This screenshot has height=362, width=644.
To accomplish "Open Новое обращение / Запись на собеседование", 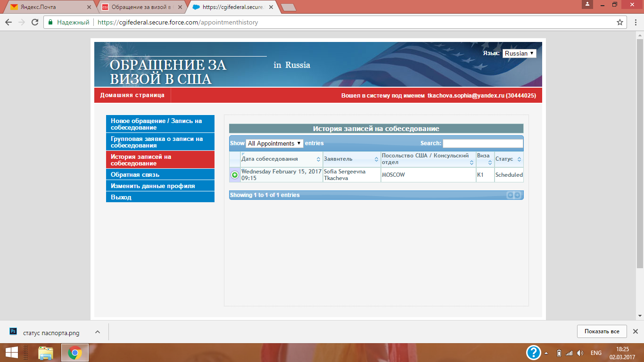I will [x=160, y=124].
